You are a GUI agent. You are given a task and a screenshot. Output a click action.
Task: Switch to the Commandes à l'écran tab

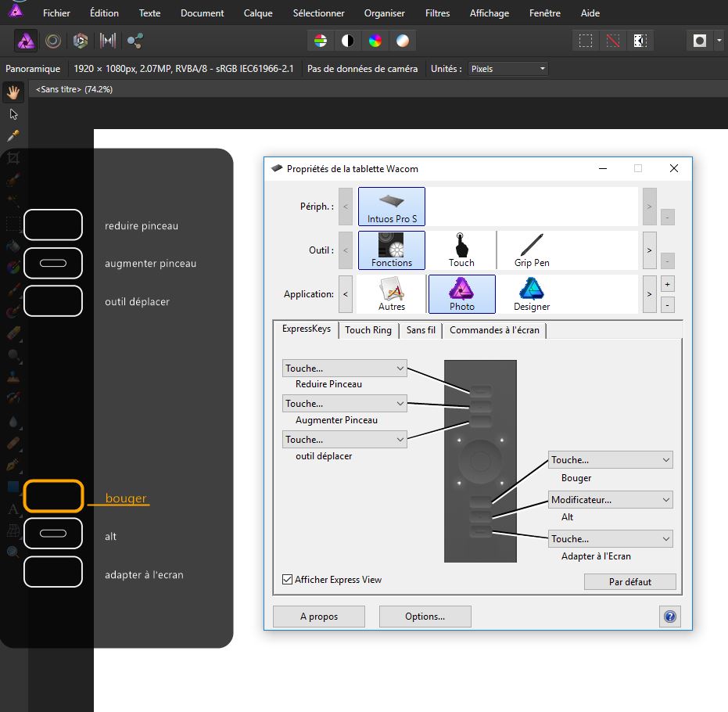pos(494,330)
